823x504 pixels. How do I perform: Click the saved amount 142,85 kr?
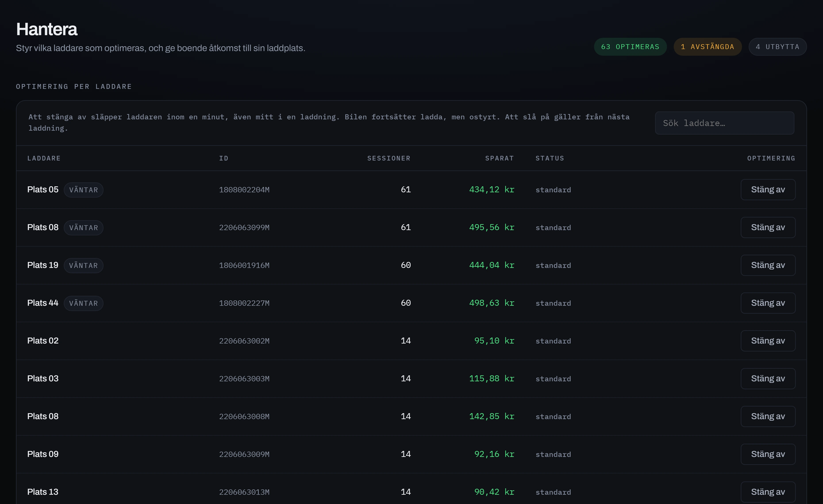(492, 416)
